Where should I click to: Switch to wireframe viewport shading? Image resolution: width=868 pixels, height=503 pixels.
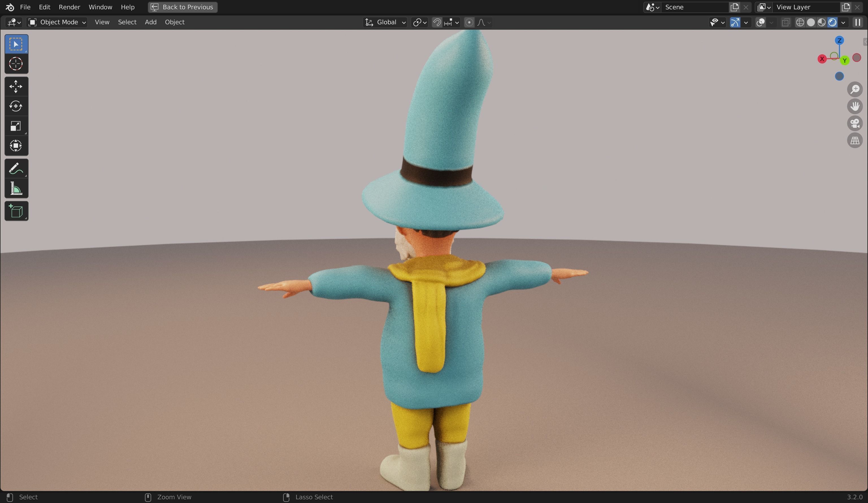click(x=800, y=22)
